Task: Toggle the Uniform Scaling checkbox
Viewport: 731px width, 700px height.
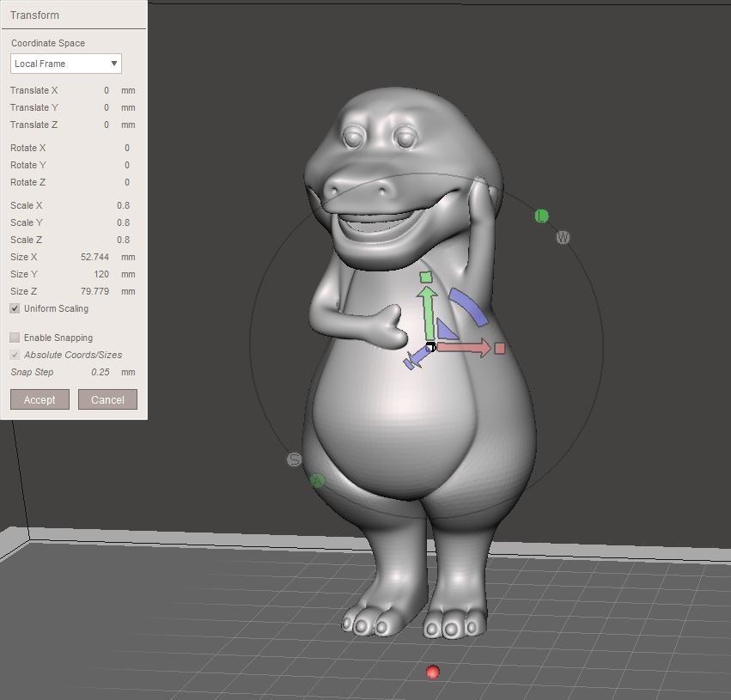Action: (15, 308)
